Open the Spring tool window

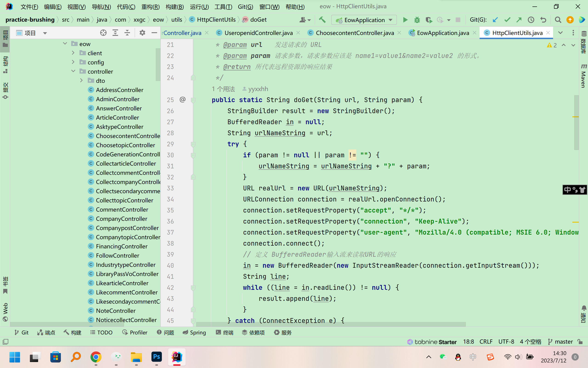click(x=194, y=333)
